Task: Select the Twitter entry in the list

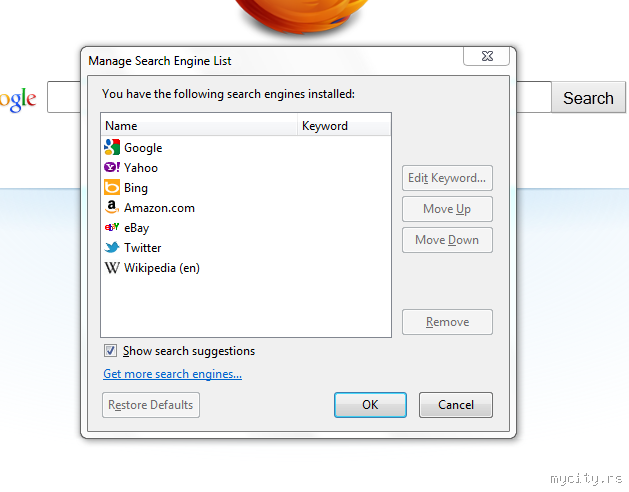Action: pyautogui.click(x=246, y=248)
